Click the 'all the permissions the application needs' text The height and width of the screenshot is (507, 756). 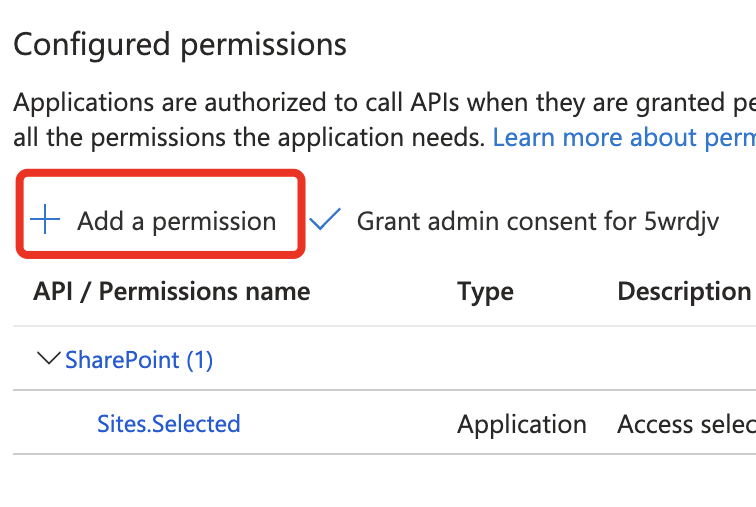pos(248,137)
